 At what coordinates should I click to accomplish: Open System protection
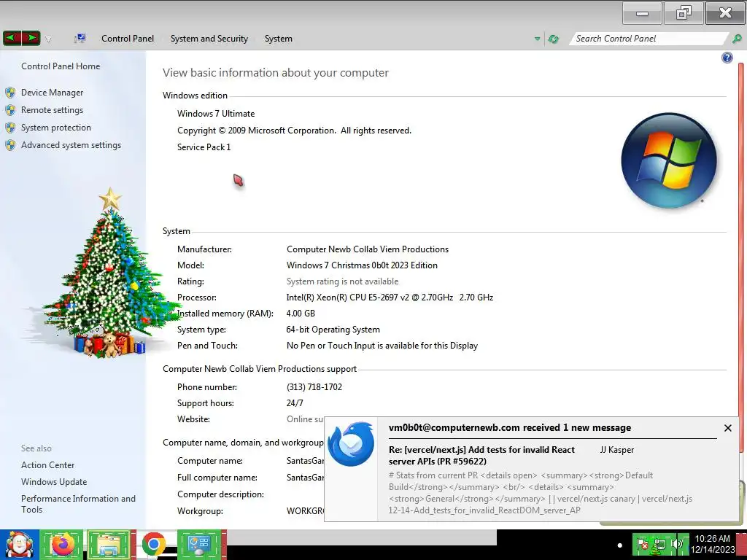(55, 128)
